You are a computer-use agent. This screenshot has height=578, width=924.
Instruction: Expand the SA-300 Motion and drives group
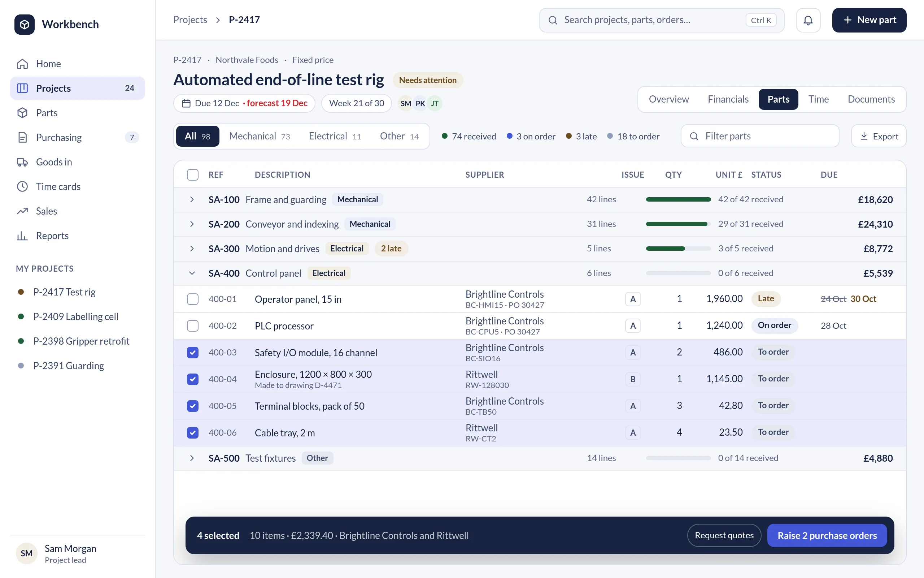point(192,249)
